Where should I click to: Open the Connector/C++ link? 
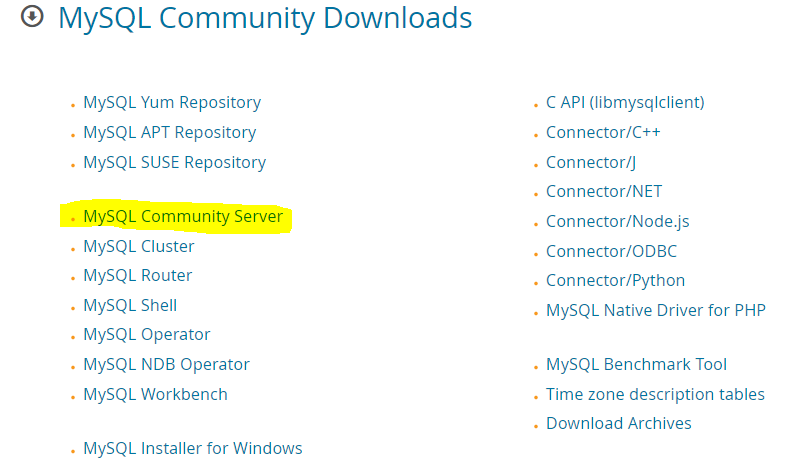pos(603,133)
